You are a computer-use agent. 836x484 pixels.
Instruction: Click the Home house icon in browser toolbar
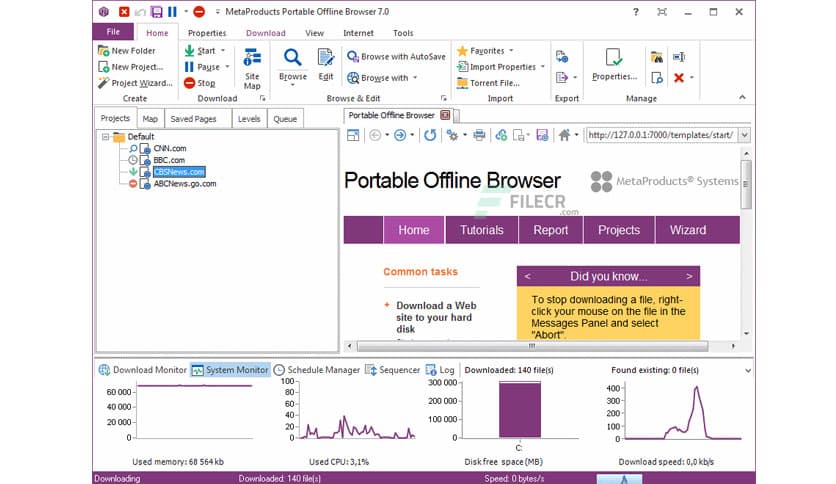(565, 135)
